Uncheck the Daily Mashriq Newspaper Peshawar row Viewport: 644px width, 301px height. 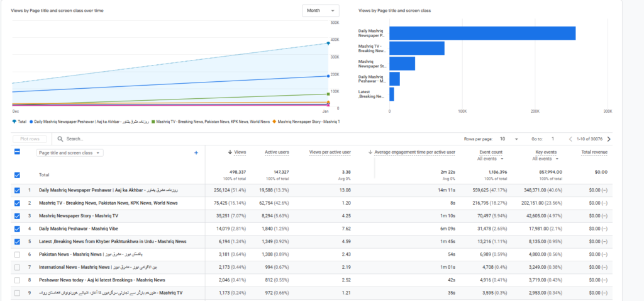point(17,190)
